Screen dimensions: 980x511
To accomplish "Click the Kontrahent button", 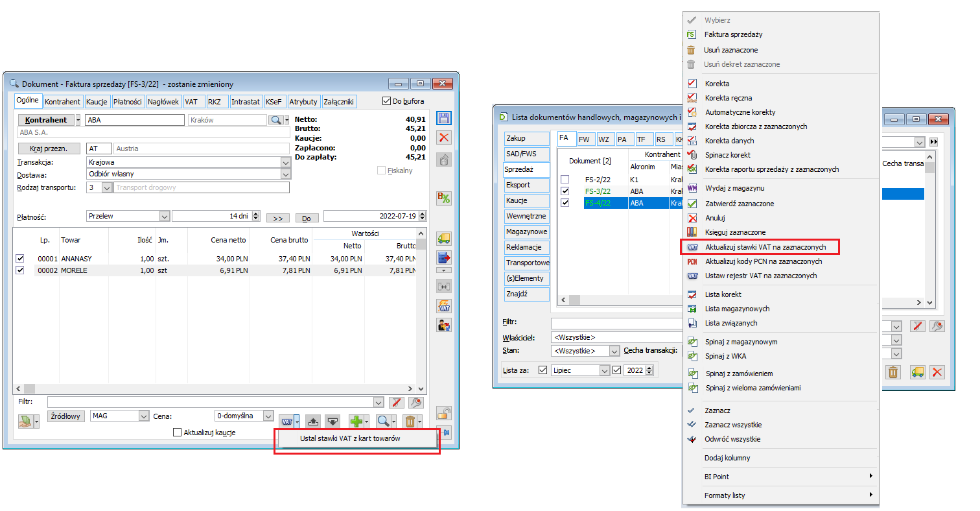I will point(46,120).
